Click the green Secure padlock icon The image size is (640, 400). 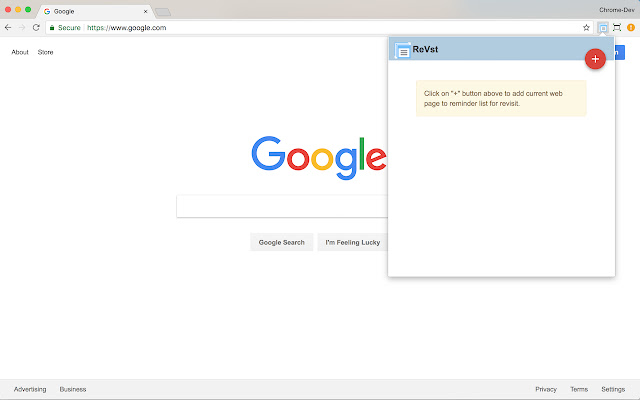pyautogui.click(x=52, y=28)
